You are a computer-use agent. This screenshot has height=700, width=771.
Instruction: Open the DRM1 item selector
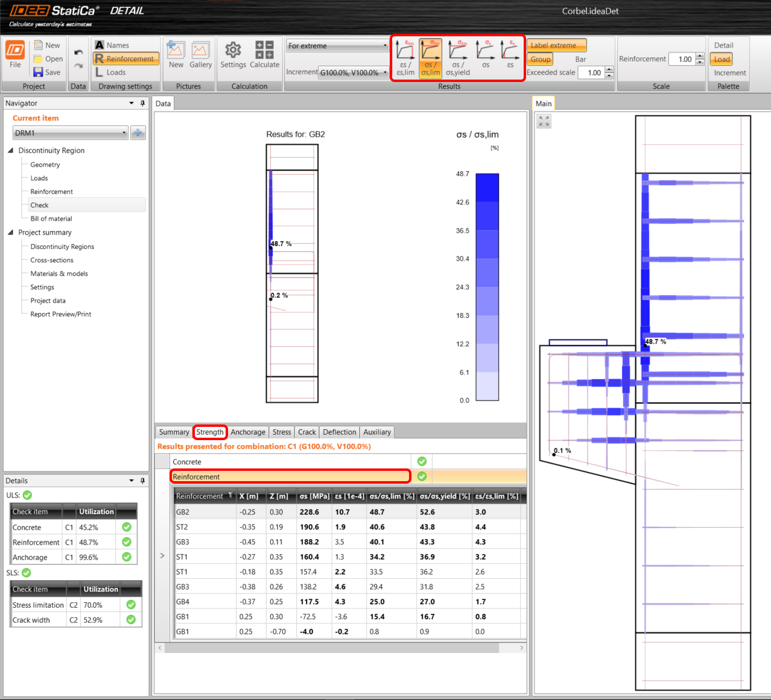coord(123,133)
